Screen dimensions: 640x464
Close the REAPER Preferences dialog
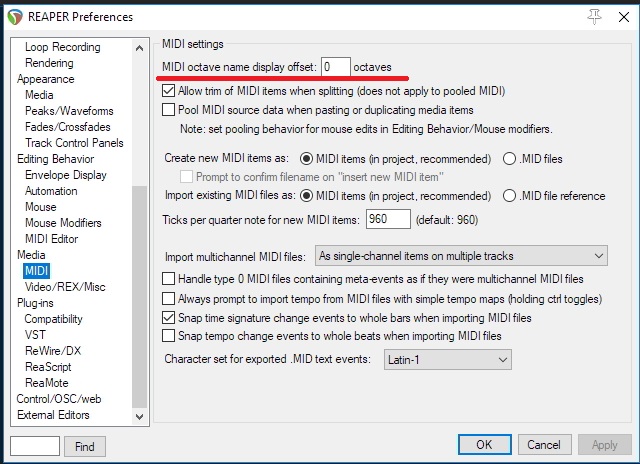624,17
